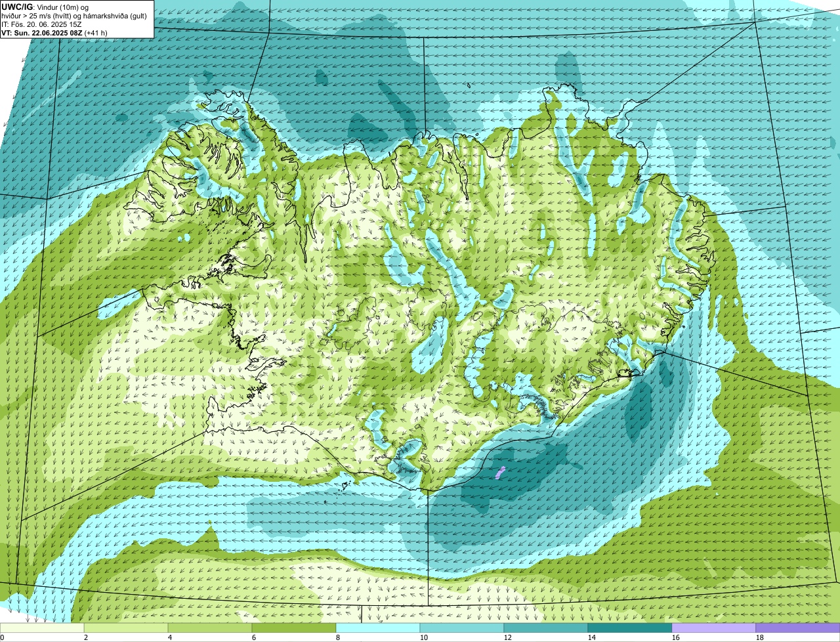This screenshot has height=642, width=840.
Task: Click the light green 2–4 m/s legend swatch
Action: pyautogui.click(x=126, y=628)
